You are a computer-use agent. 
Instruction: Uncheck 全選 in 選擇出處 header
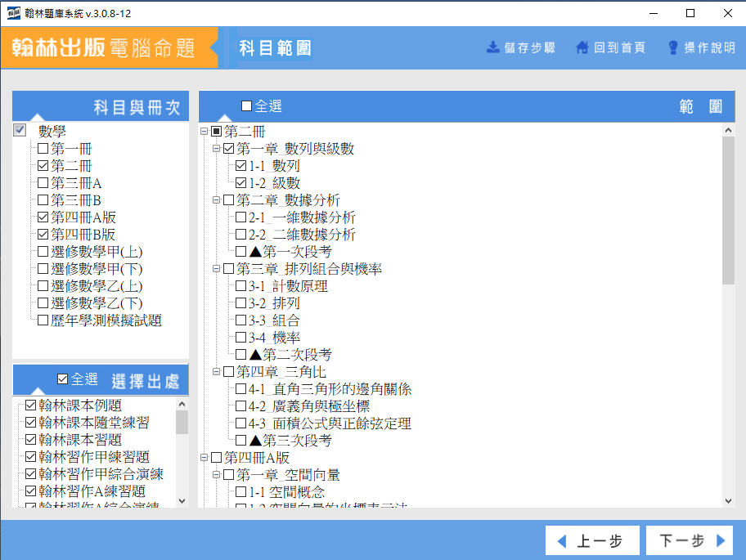point(62,379)
